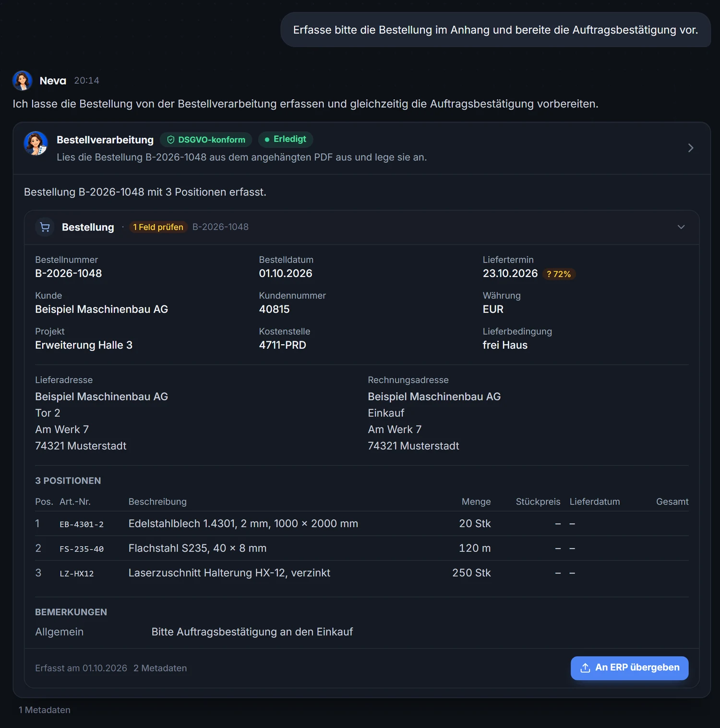This screenshot has height=728, width=720.
Task: Click article number LZ-HX12
Action: (77, 573)
